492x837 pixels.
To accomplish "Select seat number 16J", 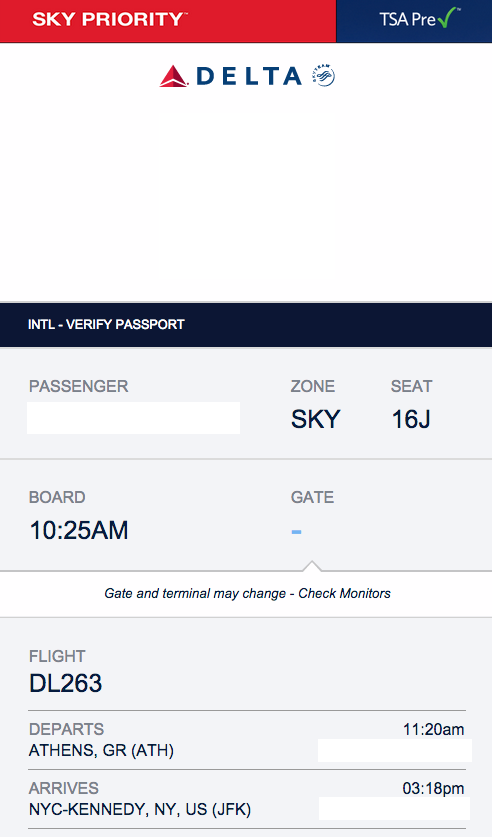I will tap(411, 419).
